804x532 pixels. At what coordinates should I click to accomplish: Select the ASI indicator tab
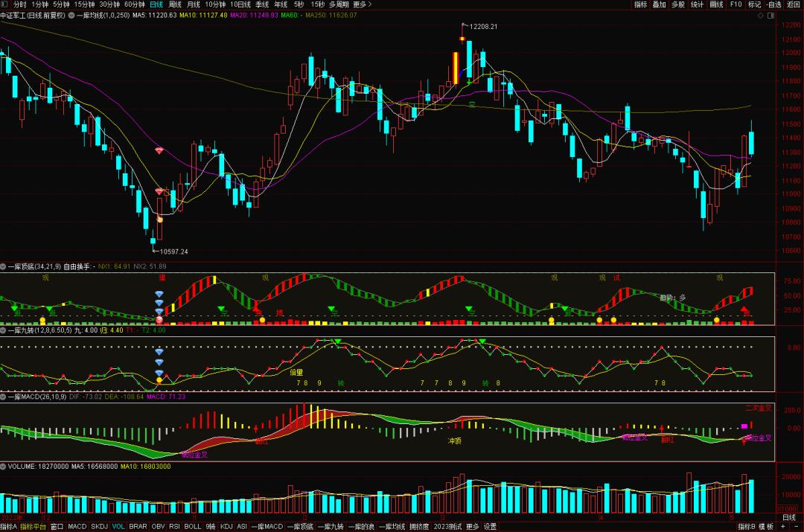tap(242, 526)
